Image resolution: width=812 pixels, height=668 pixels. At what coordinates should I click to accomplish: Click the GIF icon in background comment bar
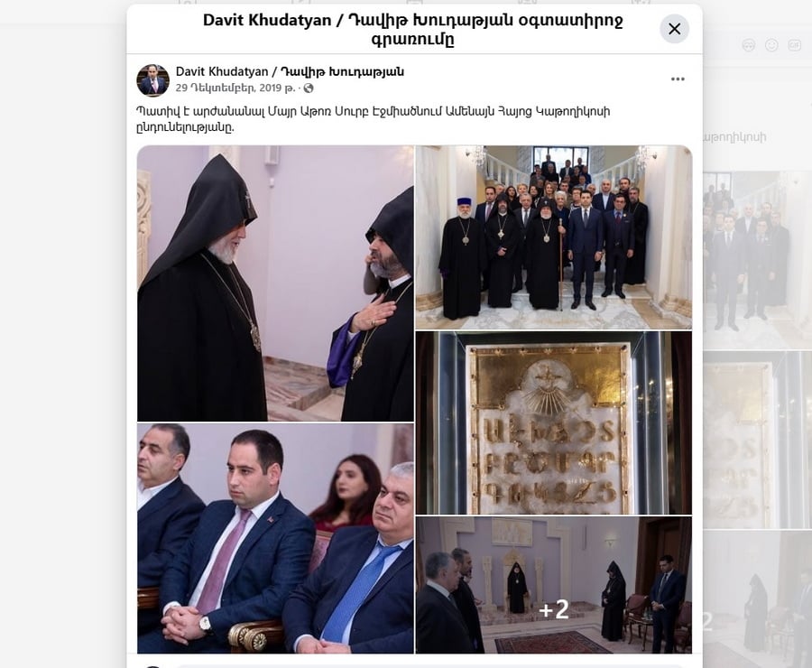coord(794,46)
